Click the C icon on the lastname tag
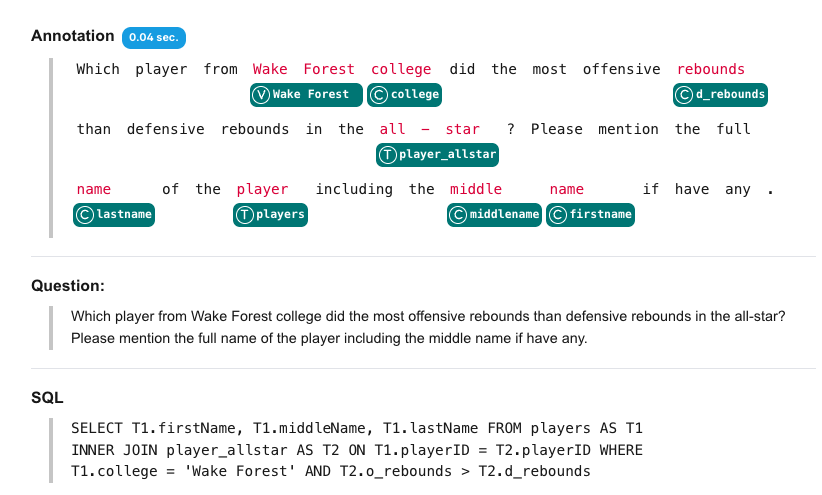Image resolution: width=822 pixels, height=495 pixels. pyautogui.click(x=86, y=215)
